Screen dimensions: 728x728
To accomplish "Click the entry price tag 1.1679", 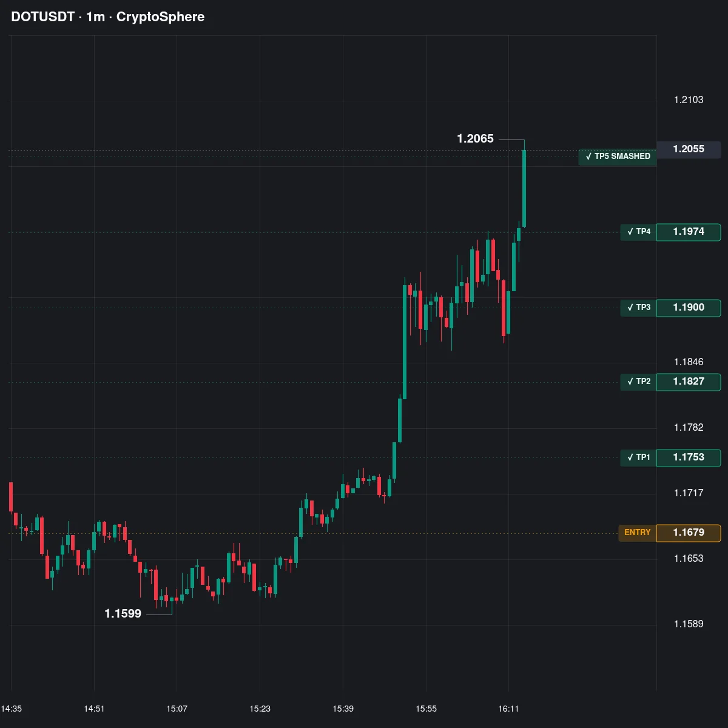I will (689, 533).
